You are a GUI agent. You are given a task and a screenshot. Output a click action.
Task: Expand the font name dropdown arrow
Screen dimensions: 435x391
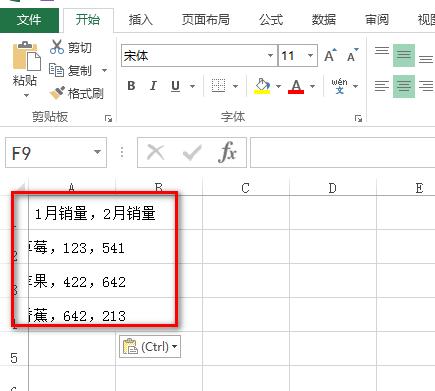coord(271,56)
